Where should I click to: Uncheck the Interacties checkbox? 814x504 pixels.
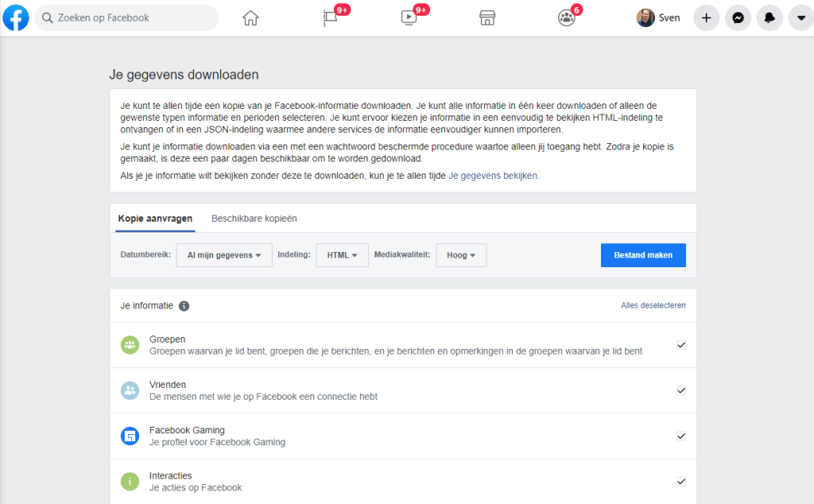681,482
